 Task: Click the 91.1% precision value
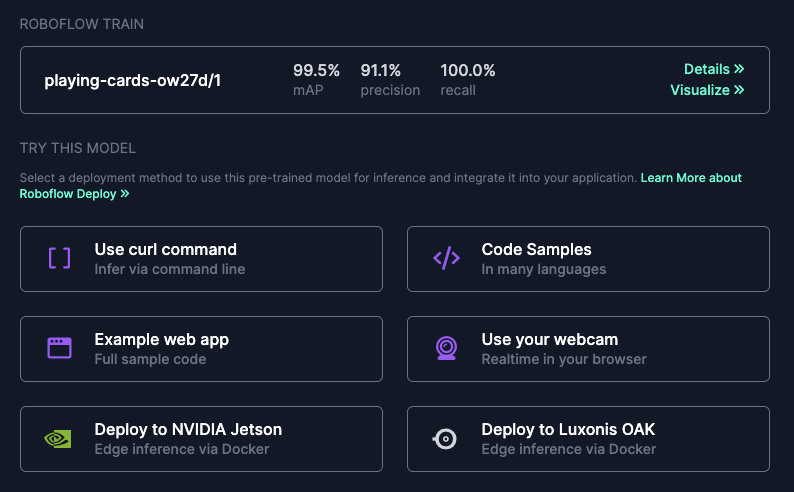pos(380,70)
